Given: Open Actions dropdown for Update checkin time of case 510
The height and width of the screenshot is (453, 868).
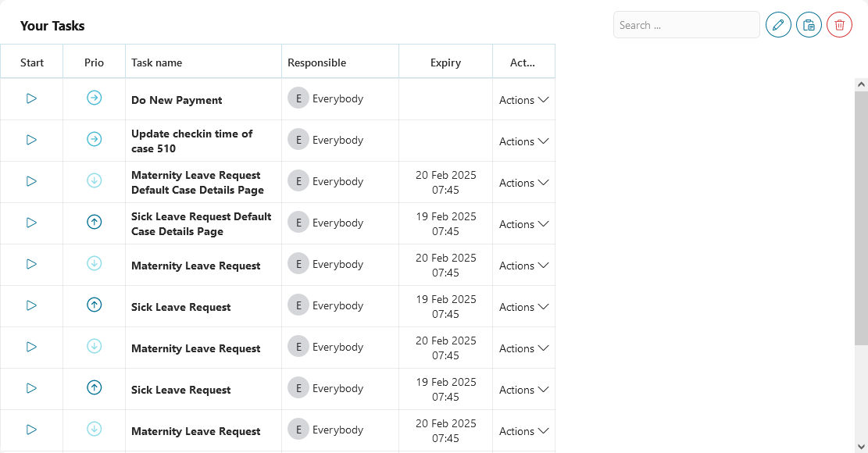Looking at the screenshot, I should [x=523, y=141].
